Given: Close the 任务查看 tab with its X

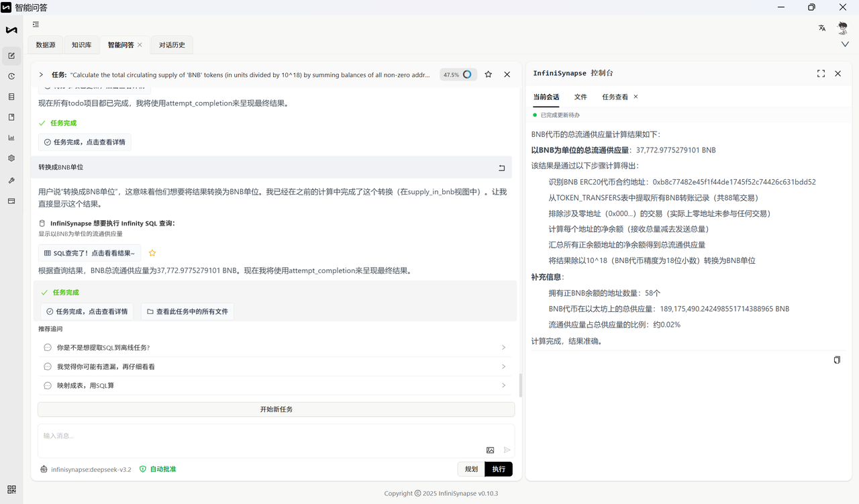Looking at the screenshot, I should click(636, 97).
